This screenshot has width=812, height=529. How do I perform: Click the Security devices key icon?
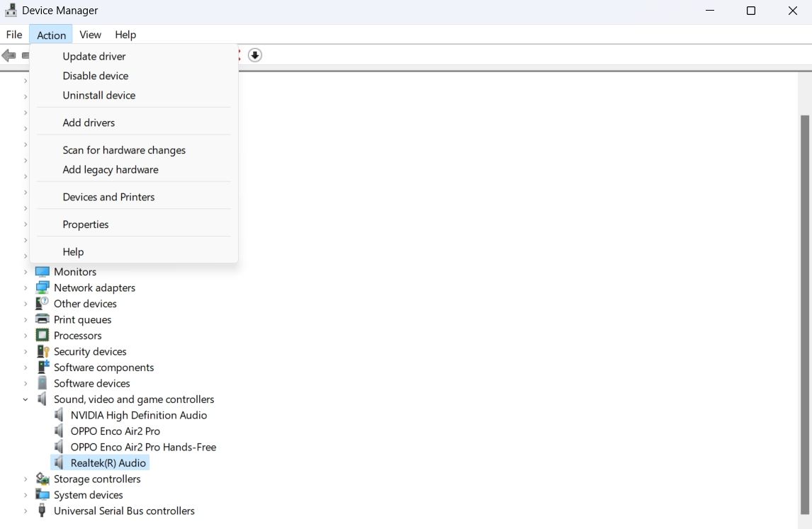(x=43, y=351)
